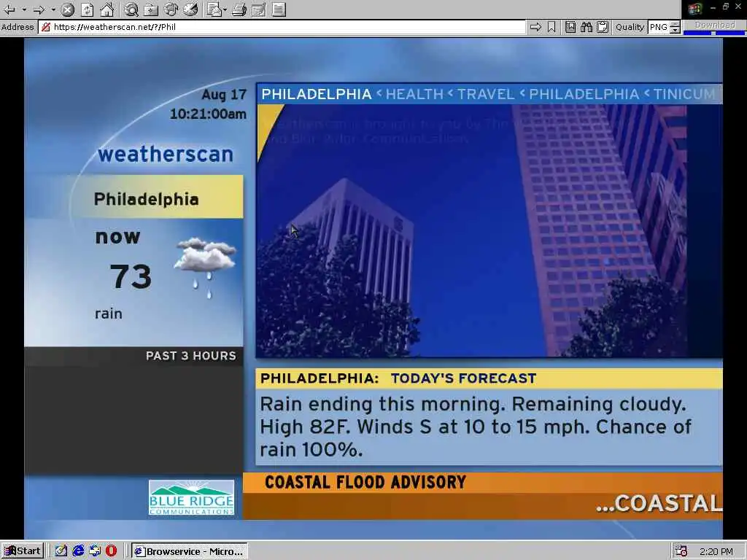
Task: Click the Blue Ridge Communications logo
Action: (192, 497)
